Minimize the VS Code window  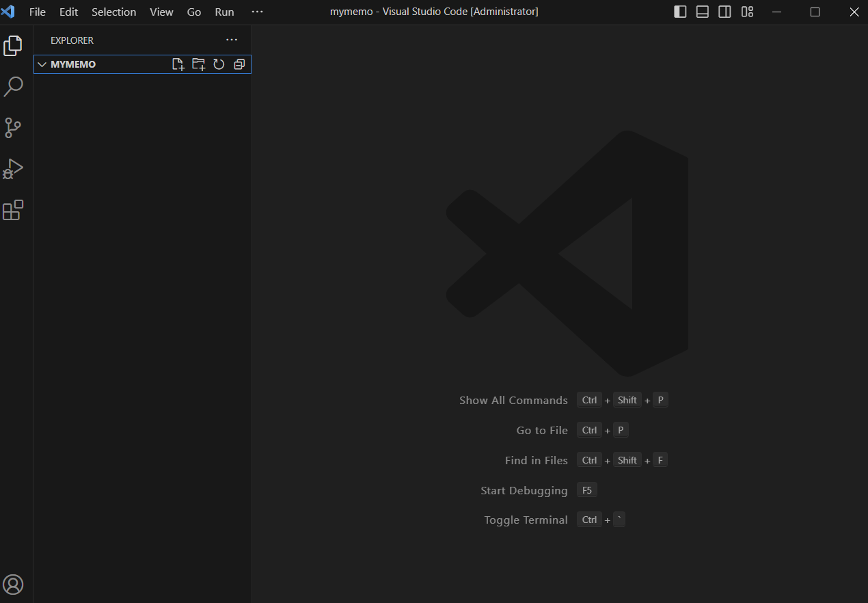tap(776, 12)
